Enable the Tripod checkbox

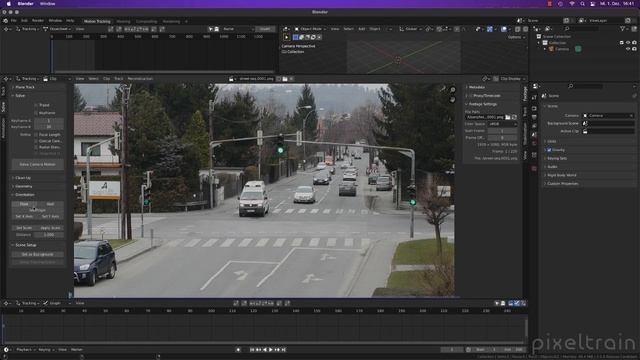pyautogui.click(x=36, y=105)
